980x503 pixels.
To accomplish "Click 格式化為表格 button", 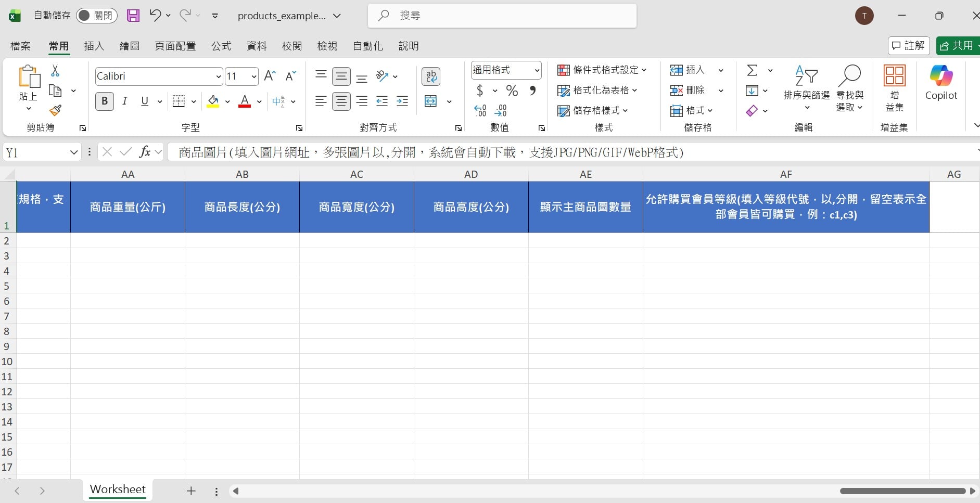I will 597,90.
